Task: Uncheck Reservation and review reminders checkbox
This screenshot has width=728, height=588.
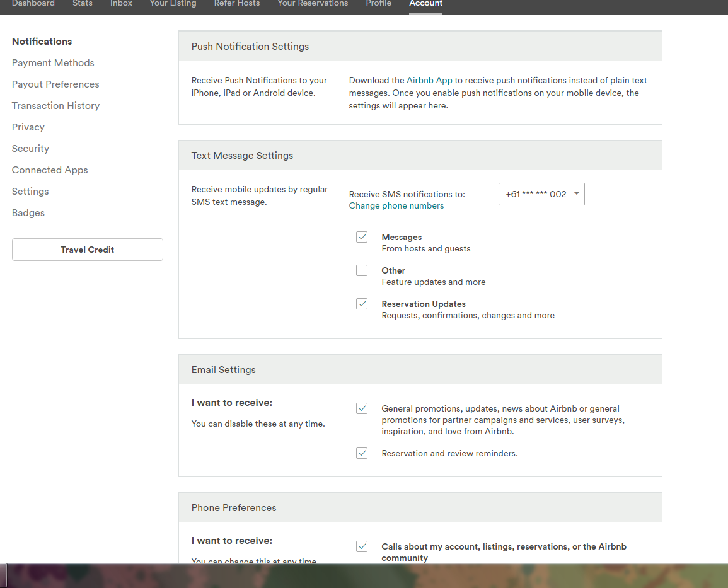Action: pos(362,453)
